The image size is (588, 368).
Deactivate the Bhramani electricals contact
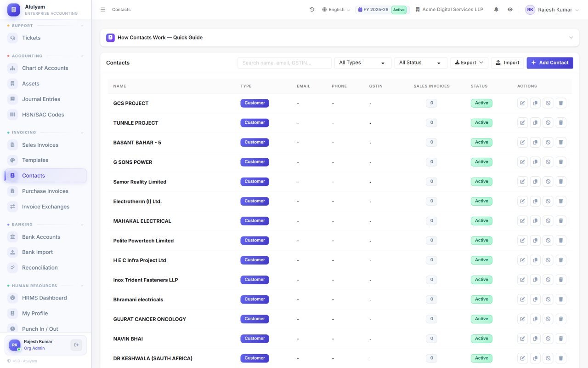point(548,299)
